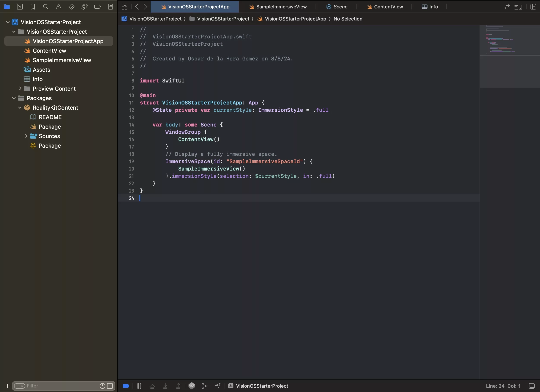Open the Debug navigator spray icon

pos(85,7)
